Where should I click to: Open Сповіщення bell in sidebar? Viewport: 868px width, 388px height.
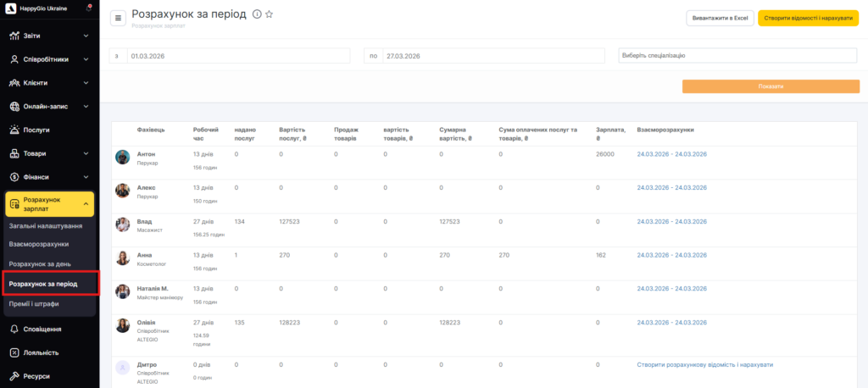[15, 329]
